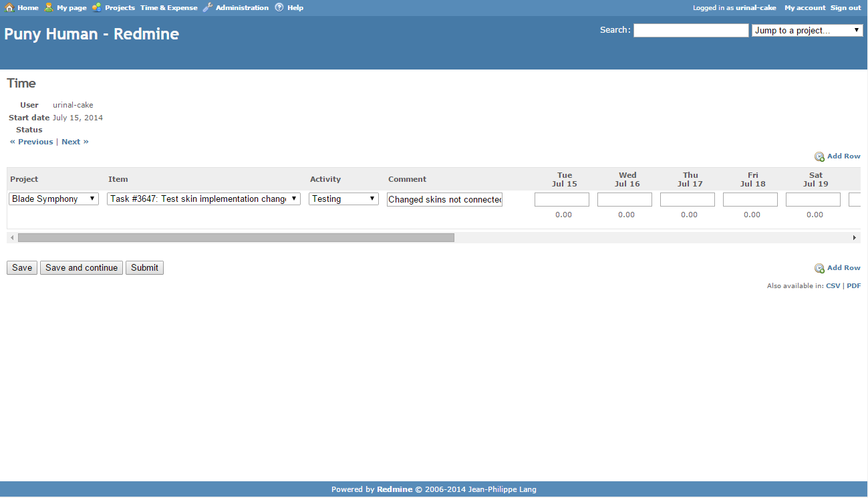Open the Jump to a project dropdown
Viewport: 868px width, 498px height.
point(807,30)
